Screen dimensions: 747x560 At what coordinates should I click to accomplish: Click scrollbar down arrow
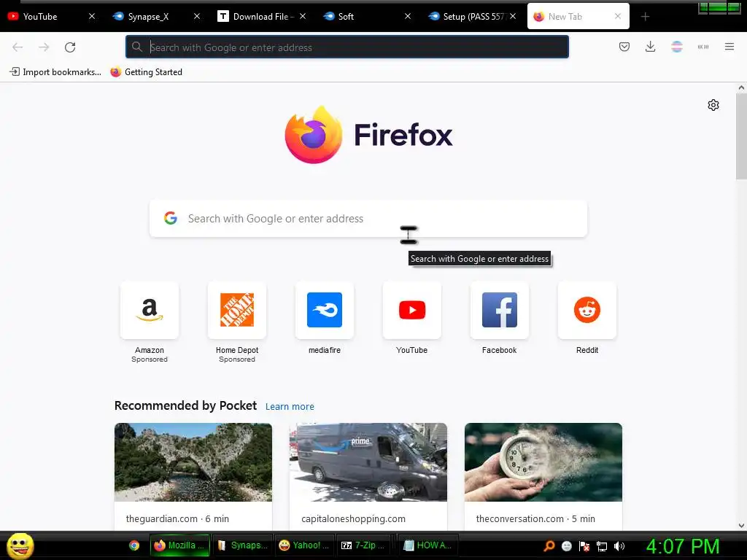(741, 526)
